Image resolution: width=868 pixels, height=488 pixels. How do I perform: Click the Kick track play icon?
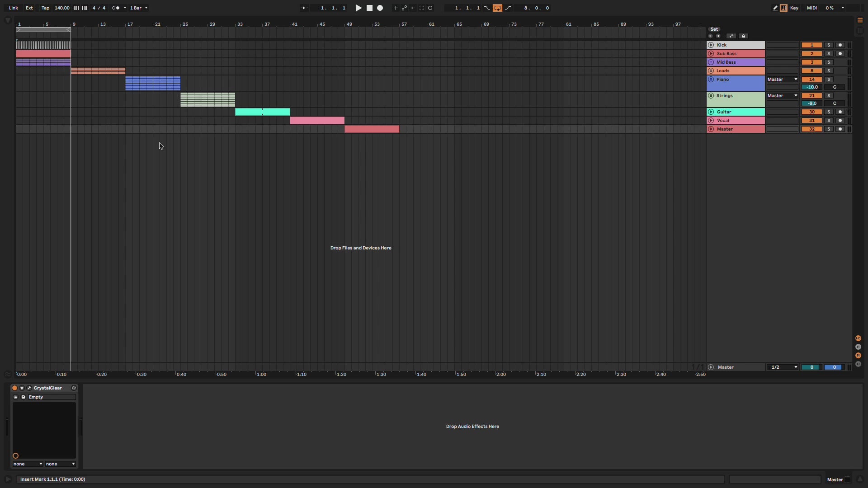[x=711, y=45]
